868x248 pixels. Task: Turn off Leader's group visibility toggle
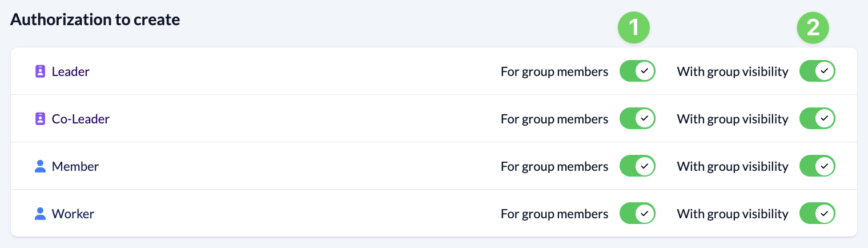(x=817, y=71)
